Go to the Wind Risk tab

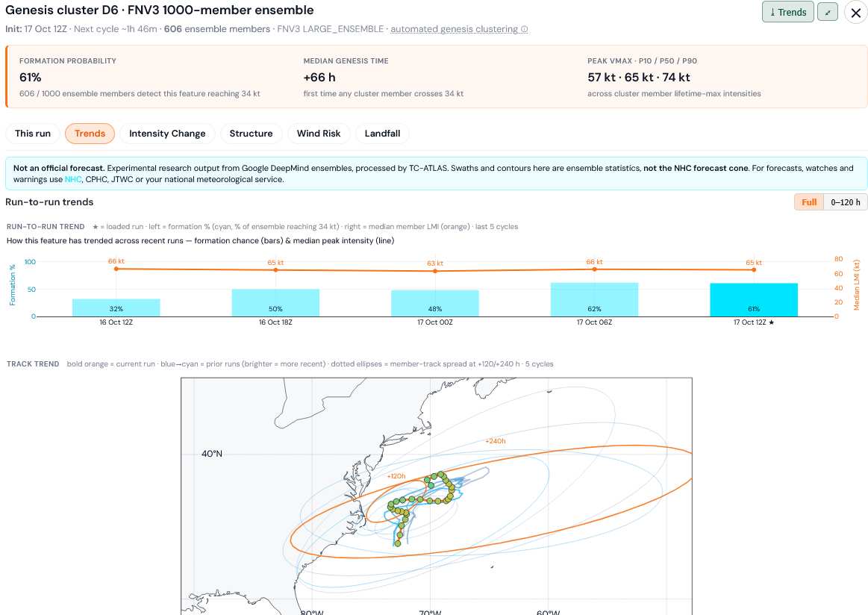318,134
